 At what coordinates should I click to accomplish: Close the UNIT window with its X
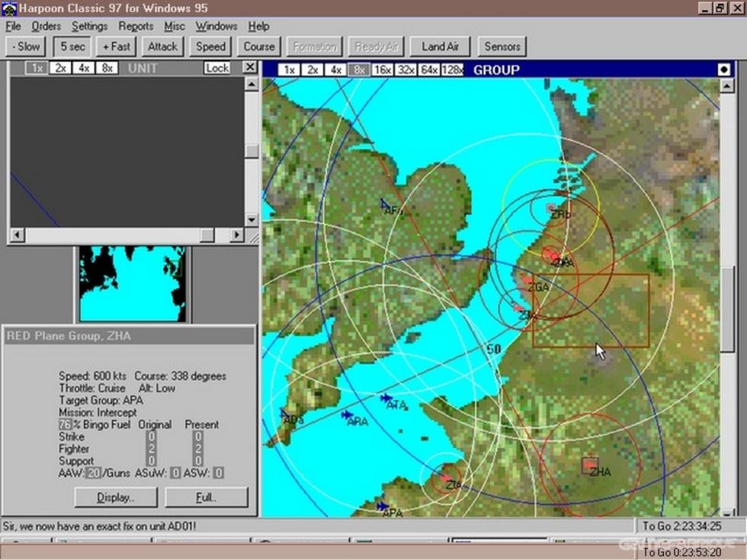point(250,67)
